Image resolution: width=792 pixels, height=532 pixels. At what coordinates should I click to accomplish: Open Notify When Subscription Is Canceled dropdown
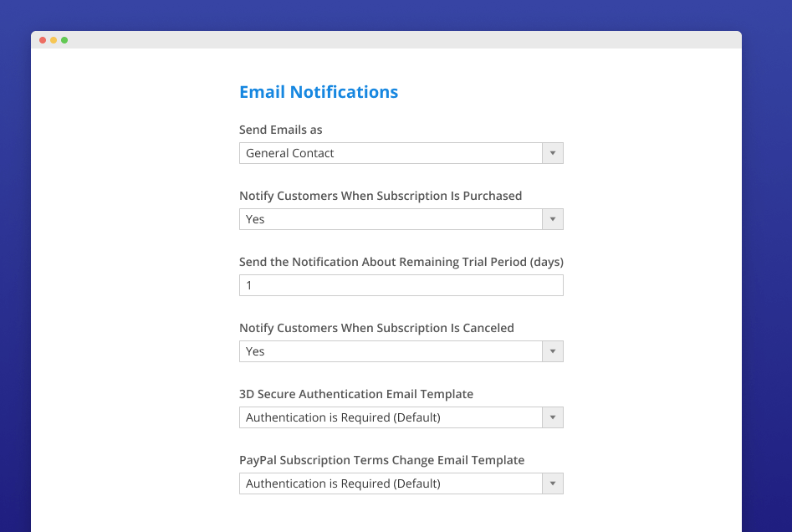391,351
